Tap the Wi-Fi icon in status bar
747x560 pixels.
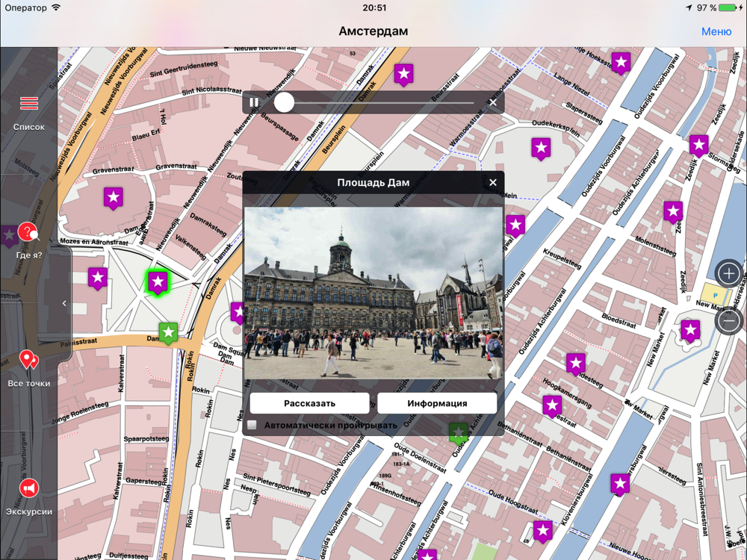pos(57,7)
